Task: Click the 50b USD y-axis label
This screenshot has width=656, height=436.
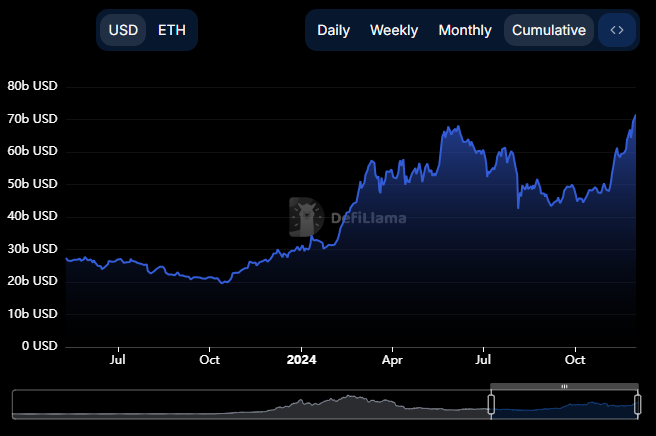Action: [33, 184]
